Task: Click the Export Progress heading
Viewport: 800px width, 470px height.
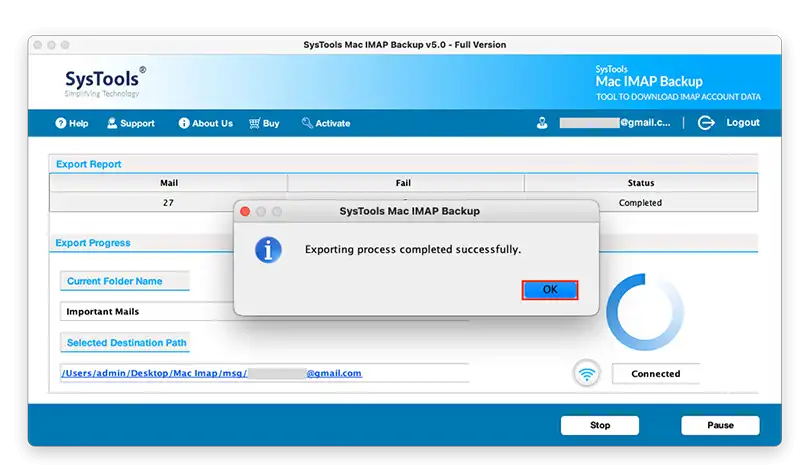Action: pyautogui.click(x=93, y=243)
